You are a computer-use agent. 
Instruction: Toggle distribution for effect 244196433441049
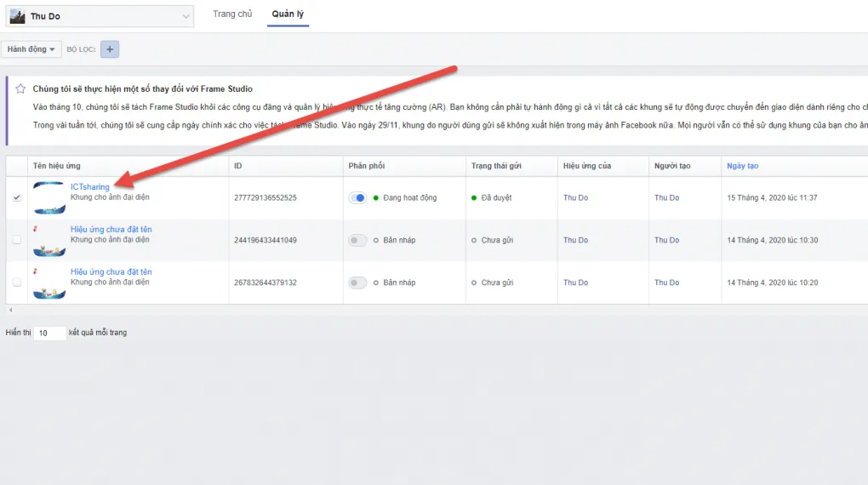click(358, 240)
